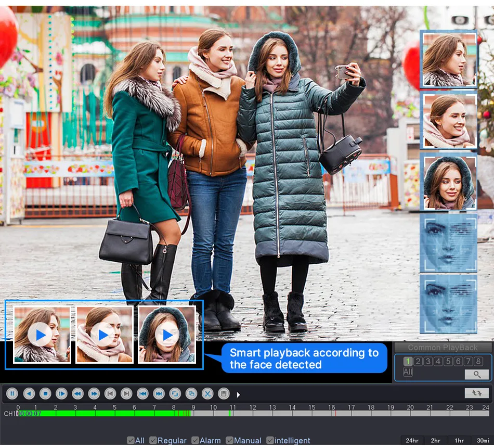
Task: Click the slow play button
Action: 61,393
